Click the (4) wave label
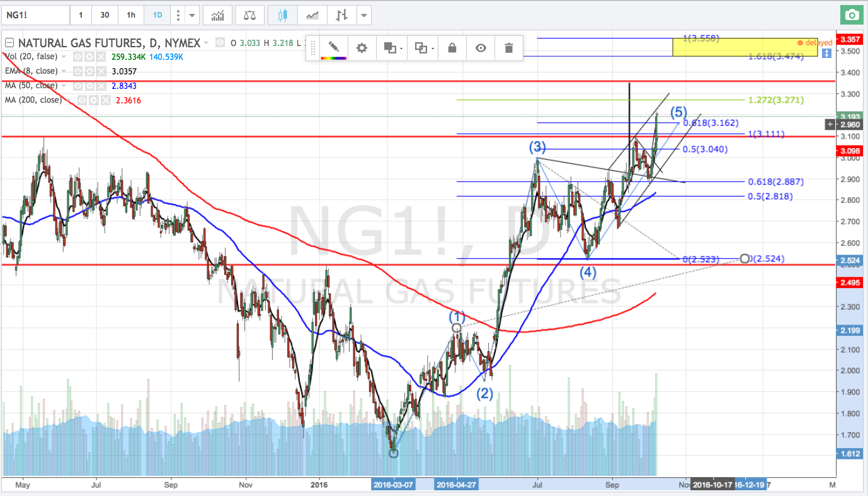 click(x=588, y=272)
